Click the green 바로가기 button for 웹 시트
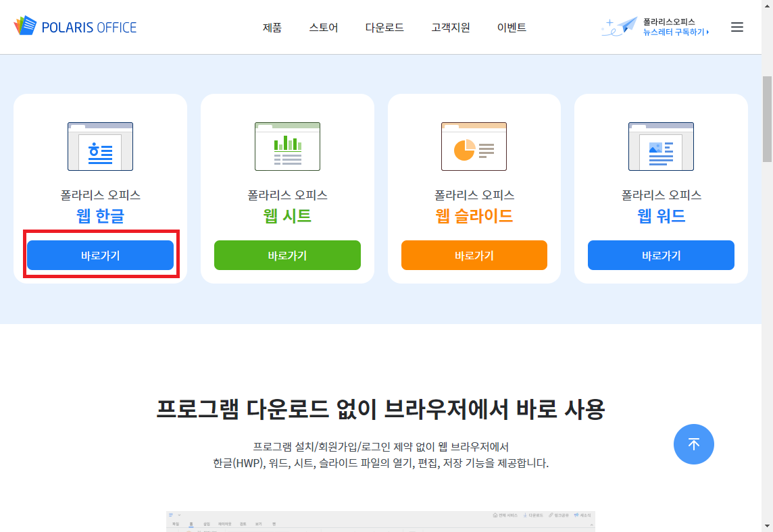The width and height of the screenshot is (773, 532). click(287, 255)
